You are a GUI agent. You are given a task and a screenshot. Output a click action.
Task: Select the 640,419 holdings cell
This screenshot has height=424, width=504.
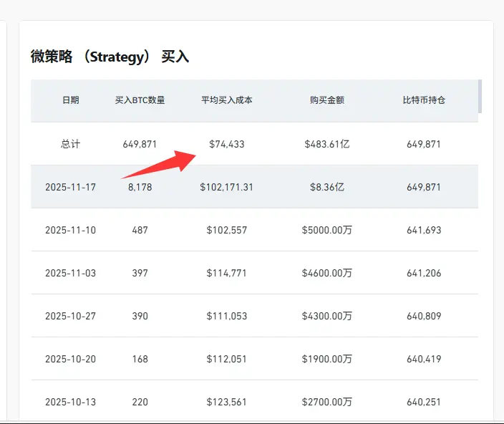[424, 359]
